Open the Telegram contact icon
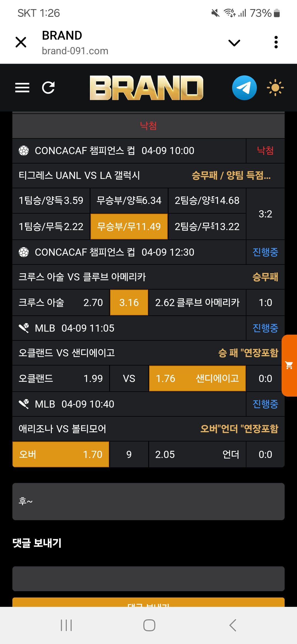297x644 pixels. point(244,88)
